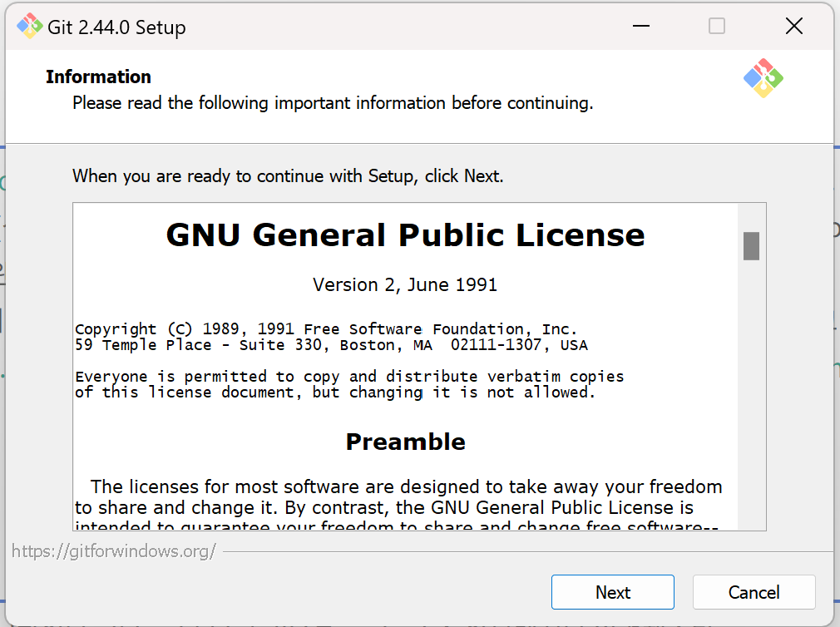Minimize the Git Setup window
The height and width of the screenshot is (627, 840).
640,26
